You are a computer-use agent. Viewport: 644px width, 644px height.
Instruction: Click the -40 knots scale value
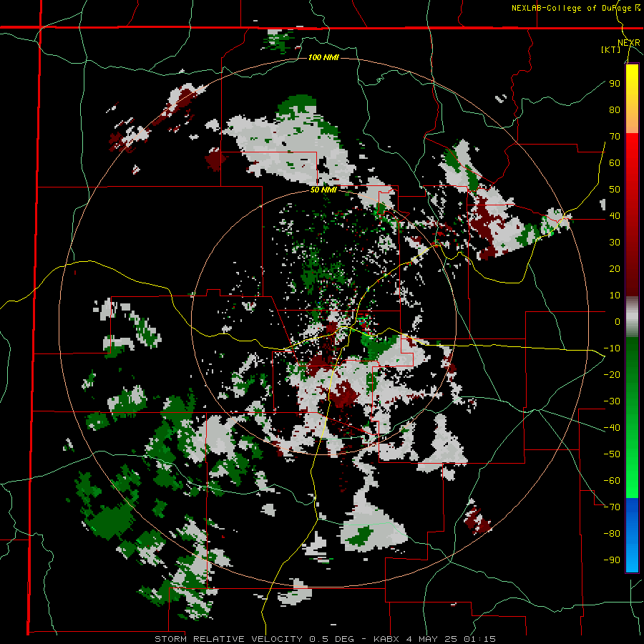point(612,428)
